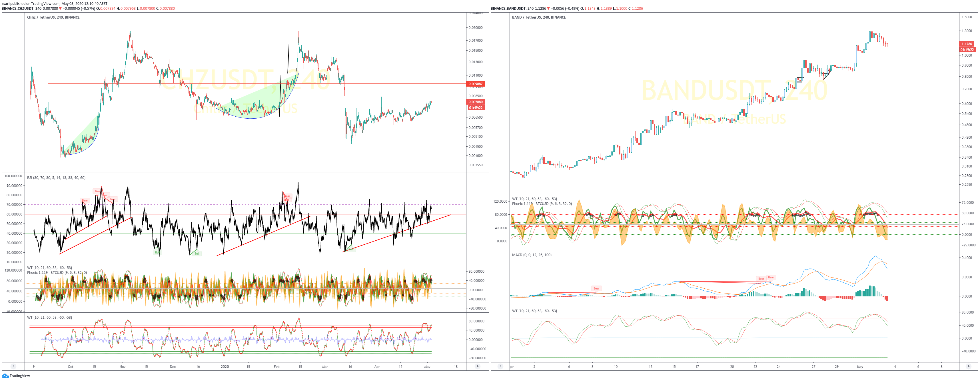Open the TradingView logo link

[16, 376]
